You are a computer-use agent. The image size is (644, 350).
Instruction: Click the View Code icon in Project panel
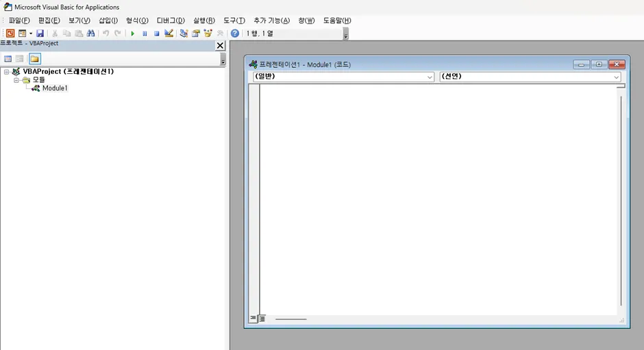point(8,59)
